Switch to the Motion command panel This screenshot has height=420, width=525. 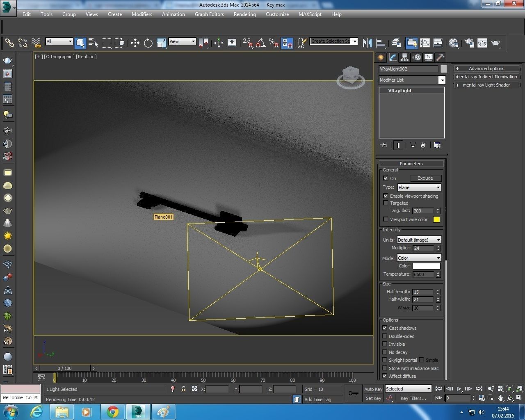point(417,57)
